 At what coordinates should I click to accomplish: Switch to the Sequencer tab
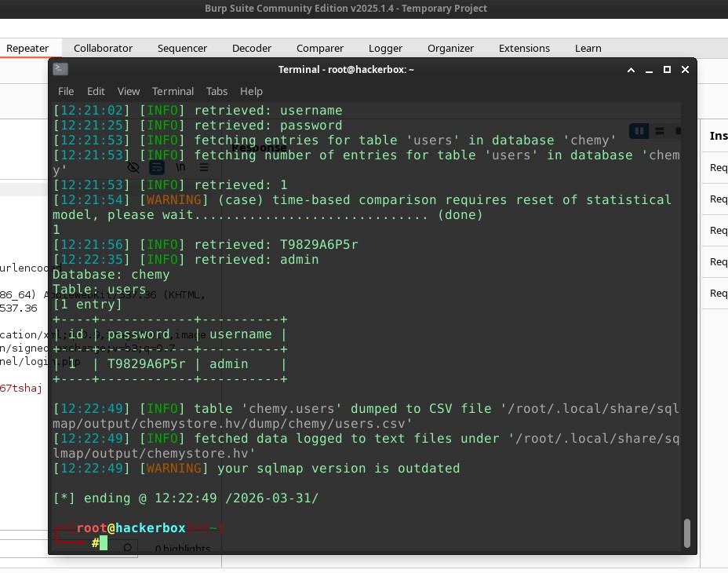pos(182,48)
